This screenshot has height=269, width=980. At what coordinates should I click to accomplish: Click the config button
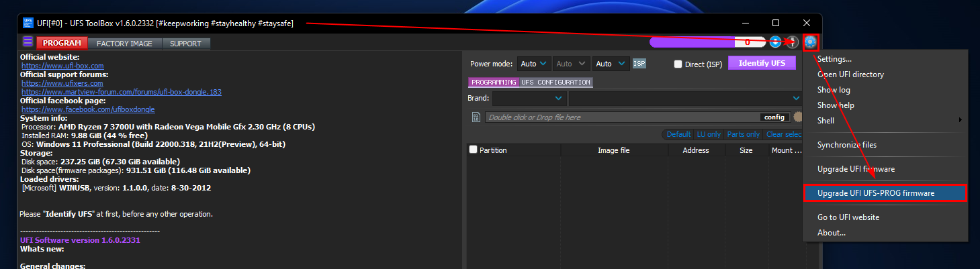click(774, 117)
